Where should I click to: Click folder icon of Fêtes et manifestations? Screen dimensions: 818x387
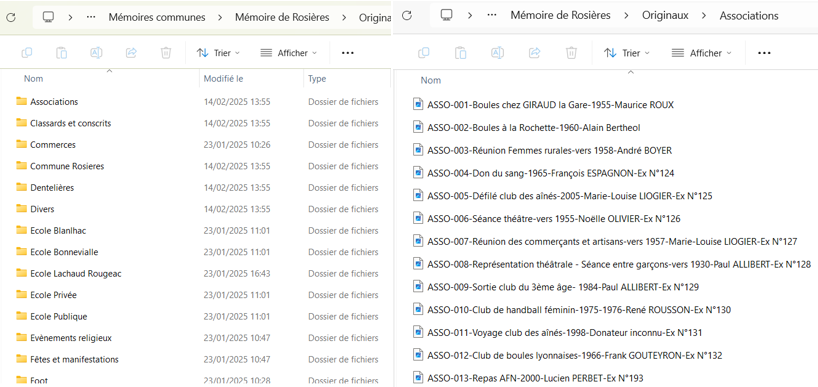pyautogui.click(x=21, y=359)
